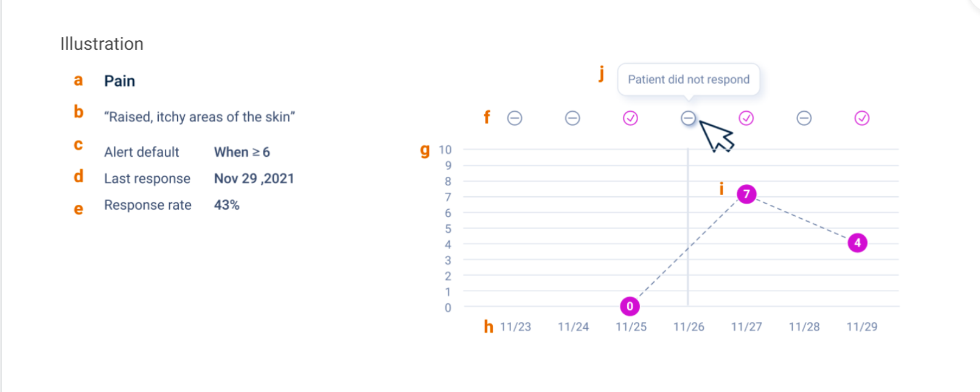
Task: Click the 11/23 date label
Action: click(x=515, y=327)
